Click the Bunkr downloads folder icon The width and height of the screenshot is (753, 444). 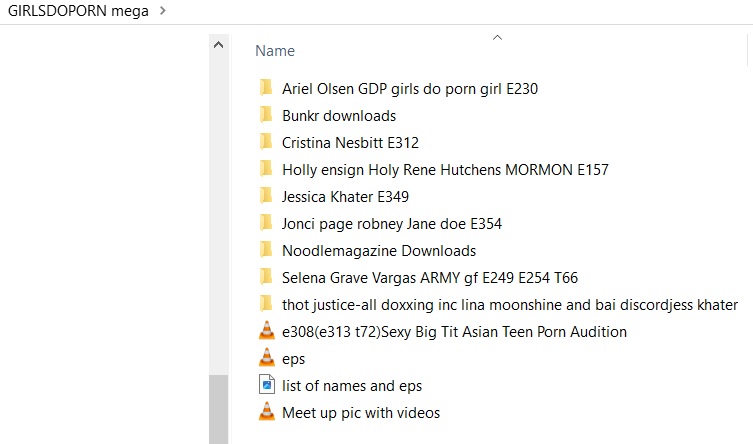pos(266,115)
